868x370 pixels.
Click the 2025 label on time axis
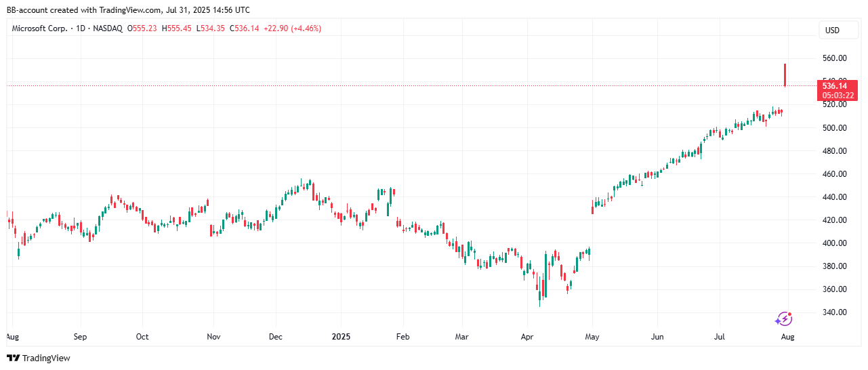pos(339,336)
